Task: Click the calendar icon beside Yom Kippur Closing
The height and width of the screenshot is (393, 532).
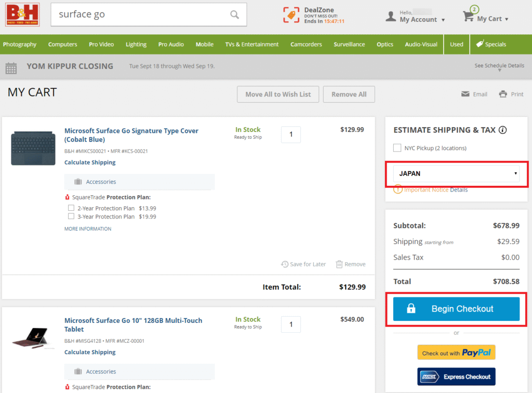Action: coord(11,68)
